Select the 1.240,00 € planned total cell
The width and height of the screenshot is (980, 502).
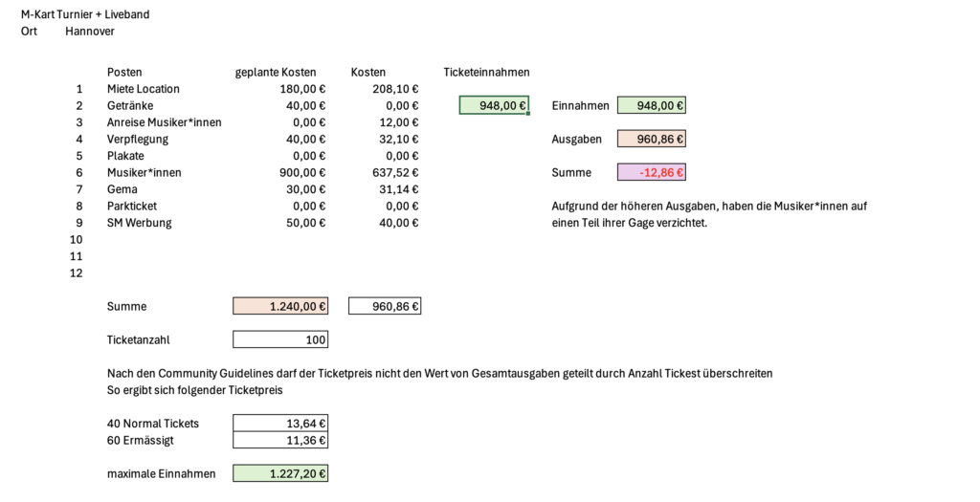click(x=280, y=306)
